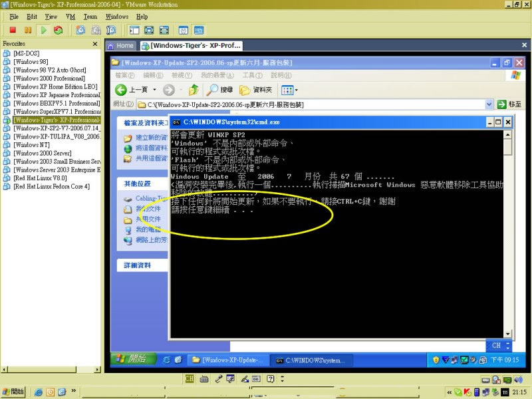The image size is (532, 399).
Task: Click the cmd.exe scrollbar down arrow
Action: (507, 334)
